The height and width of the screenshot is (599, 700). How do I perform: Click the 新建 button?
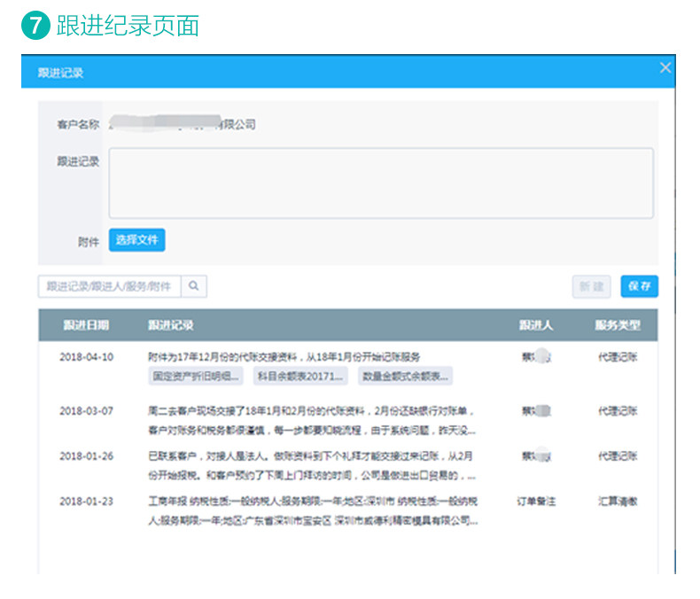(592, 286)
